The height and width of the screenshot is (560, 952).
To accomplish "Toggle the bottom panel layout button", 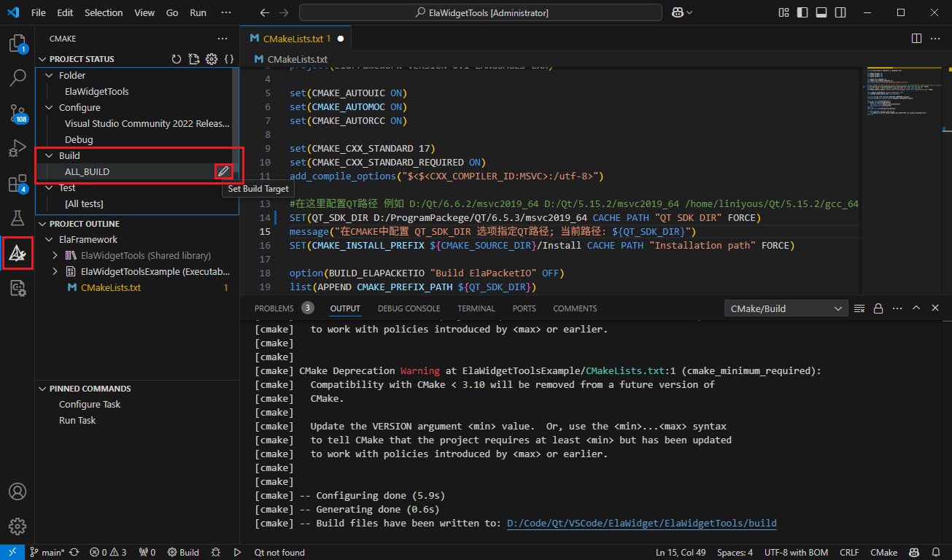I will [821, 12].
